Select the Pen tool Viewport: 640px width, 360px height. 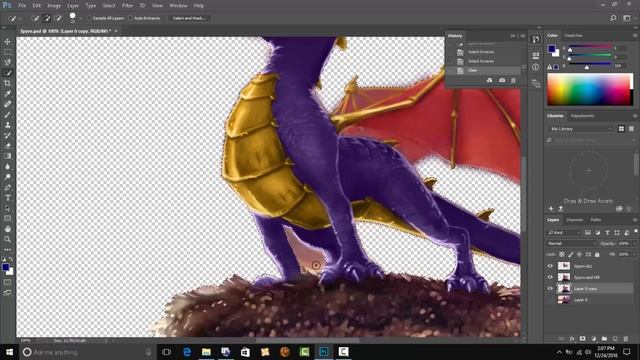point(7,187)
